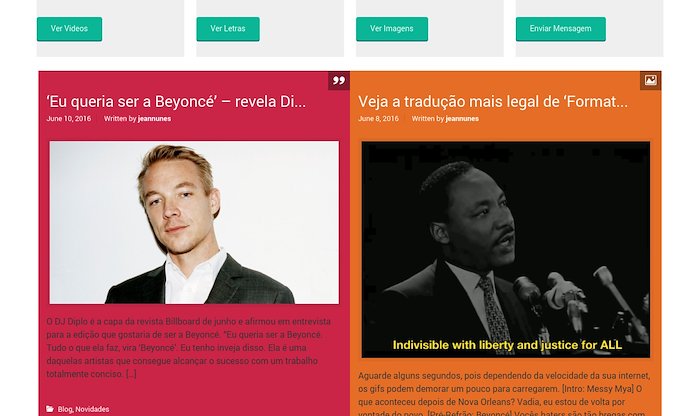Click the Enviar Mensagem button

click(x=561, y=29)
